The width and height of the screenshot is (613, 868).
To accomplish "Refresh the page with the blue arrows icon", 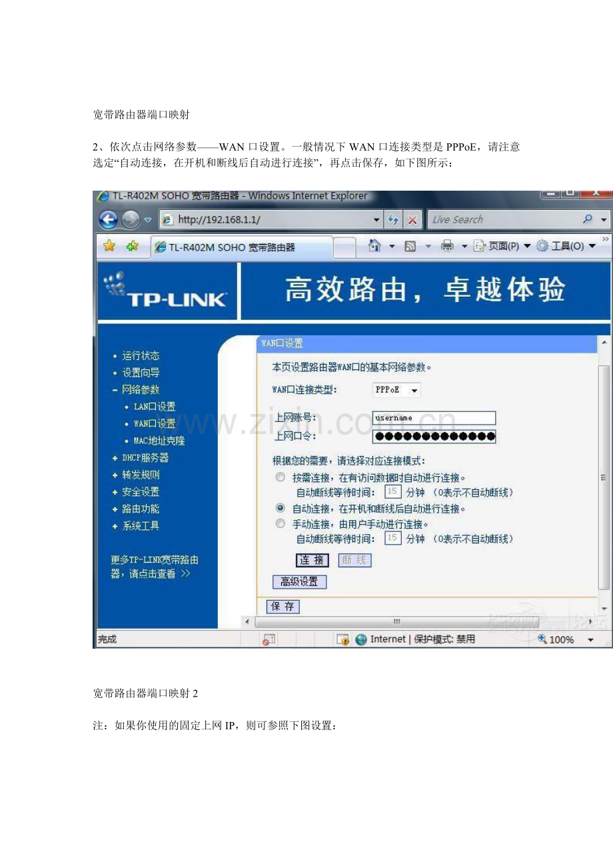I will click(394, 219).
